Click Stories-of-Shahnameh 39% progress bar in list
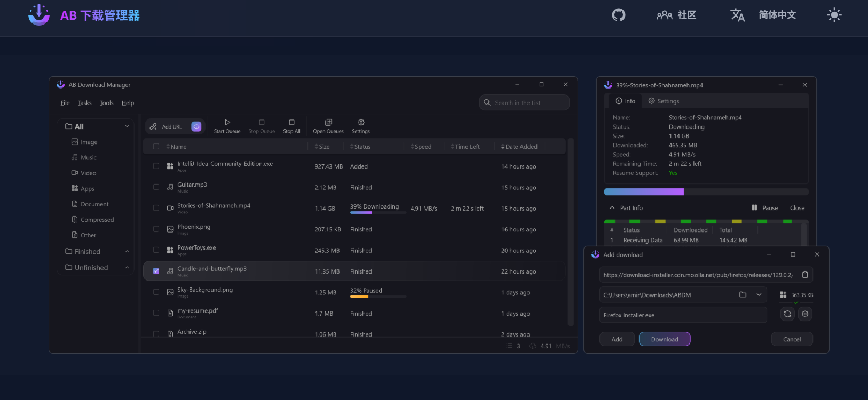 click(x=378, y=213)
